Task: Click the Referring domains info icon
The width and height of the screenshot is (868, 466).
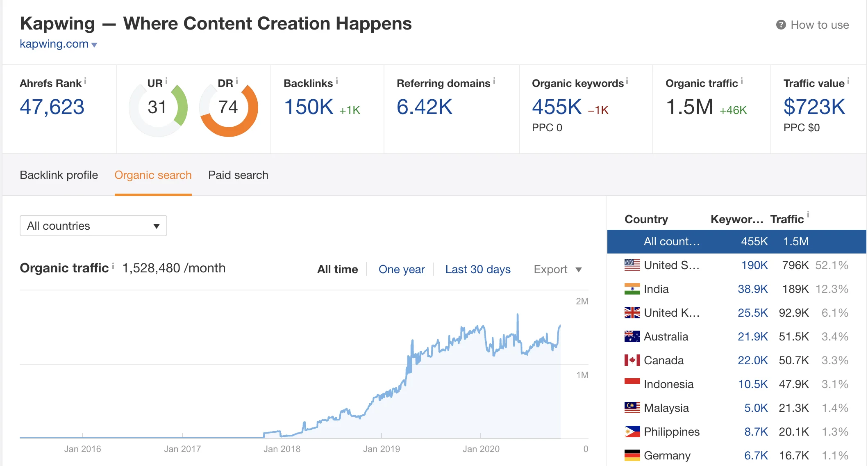Action: point(494,81)
